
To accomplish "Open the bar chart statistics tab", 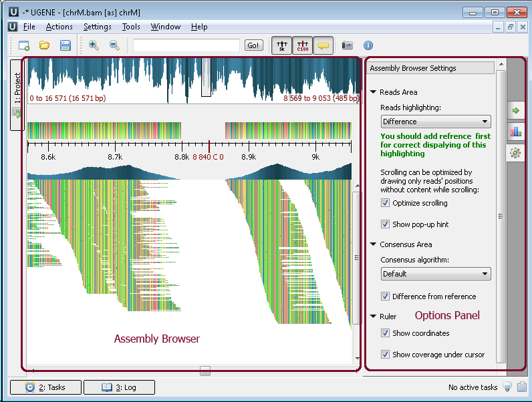I will click(x=516, y=132).
